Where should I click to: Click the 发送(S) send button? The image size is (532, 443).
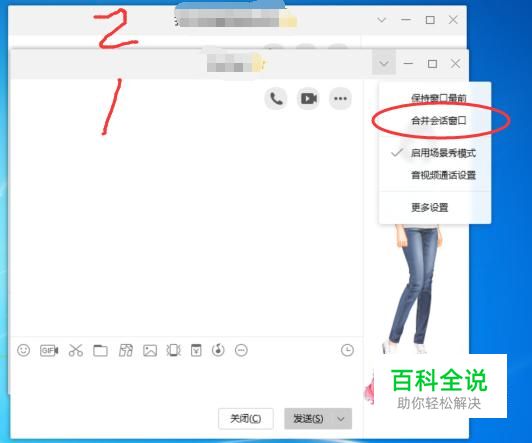tap(308, 419)
